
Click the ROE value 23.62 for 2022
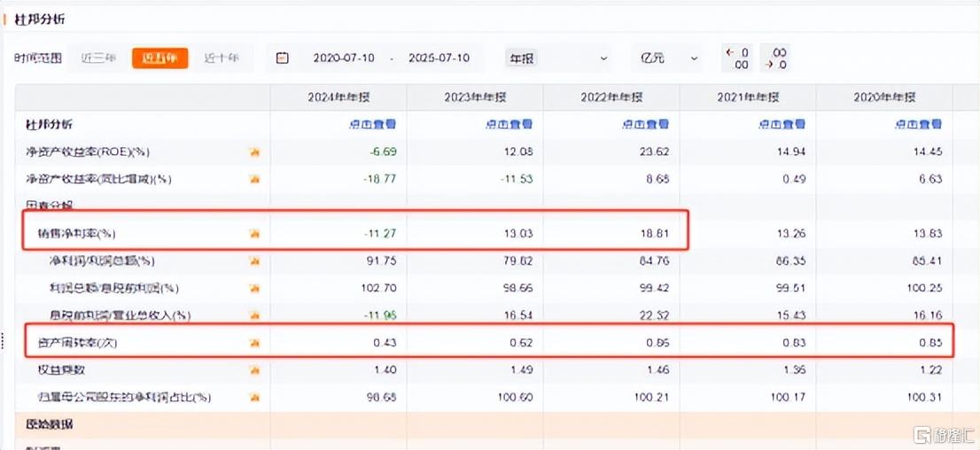pyautogui.click(x=657, y=151)
